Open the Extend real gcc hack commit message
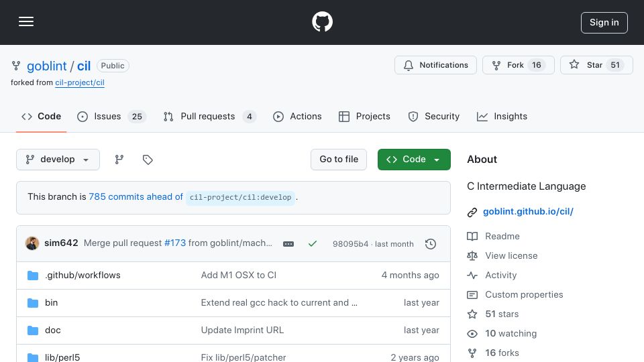644x362 pixels. 279,303
